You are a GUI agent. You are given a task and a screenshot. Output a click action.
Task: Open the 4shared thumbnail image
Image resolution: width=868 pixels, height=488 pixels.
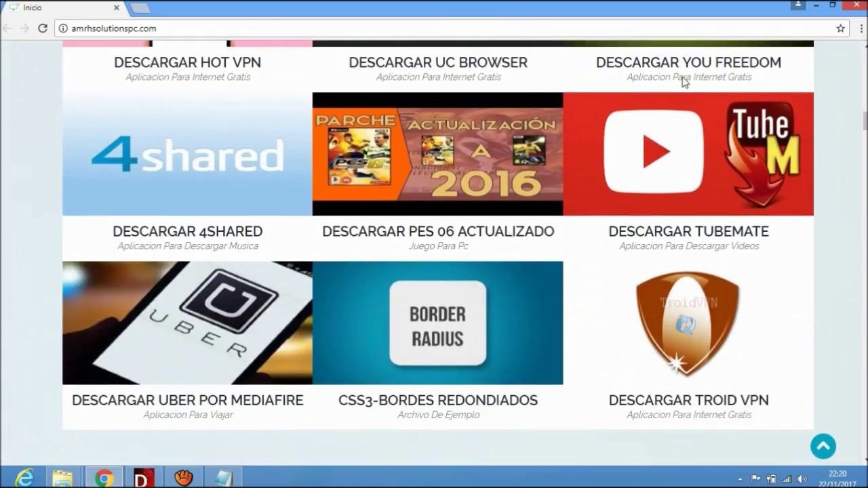[x=187, y=154]
